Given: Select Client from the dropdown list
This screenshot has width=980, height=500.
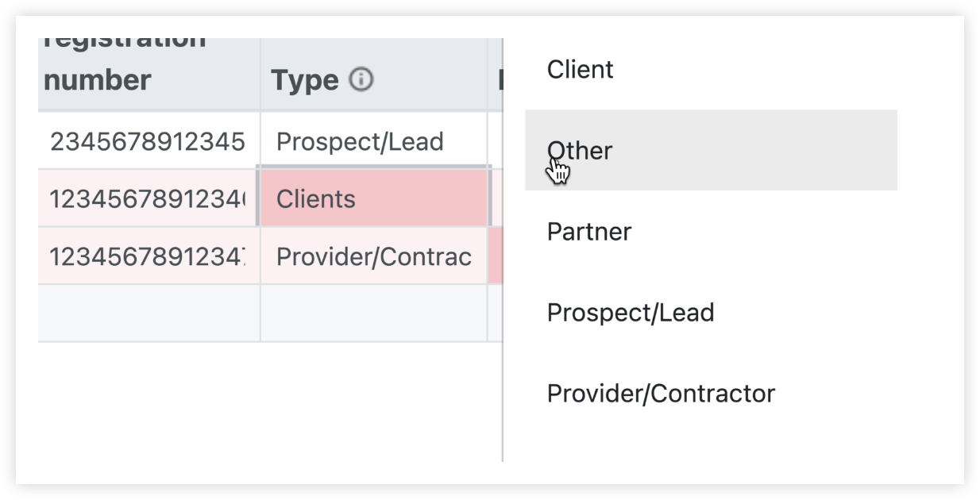Looking at the screenshot, I should (711, 70).
